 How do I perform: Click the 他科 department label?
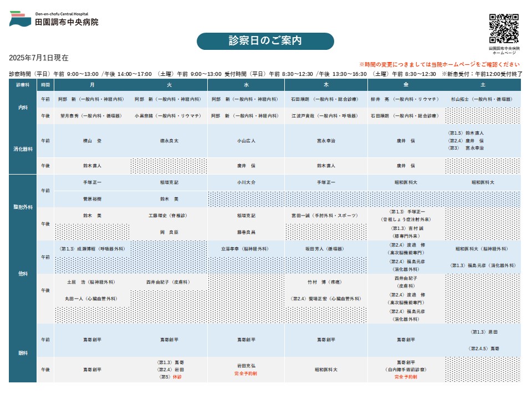coord(23,274)
